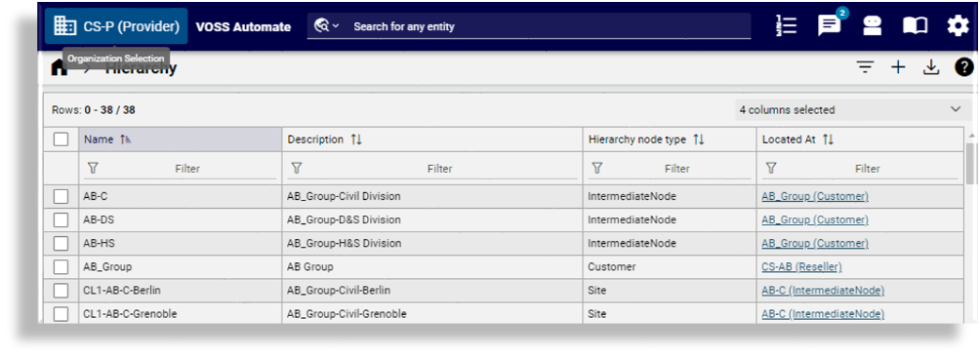This screenshot has height=357, width=980.
Task: Click the VOSS Automate title
Action: pyautogui.click(x=243, y=27)
